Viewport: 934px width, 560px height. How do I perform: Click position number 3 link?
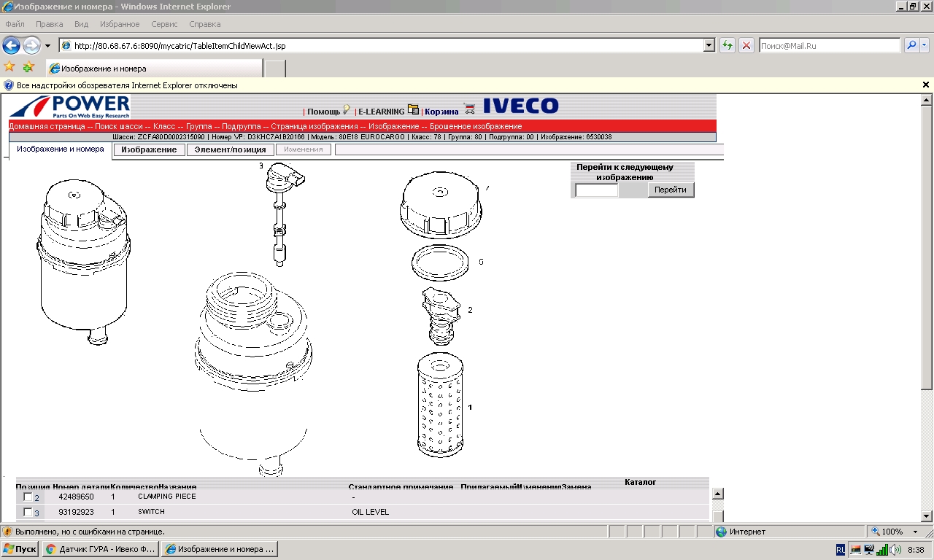coord(36,513)
